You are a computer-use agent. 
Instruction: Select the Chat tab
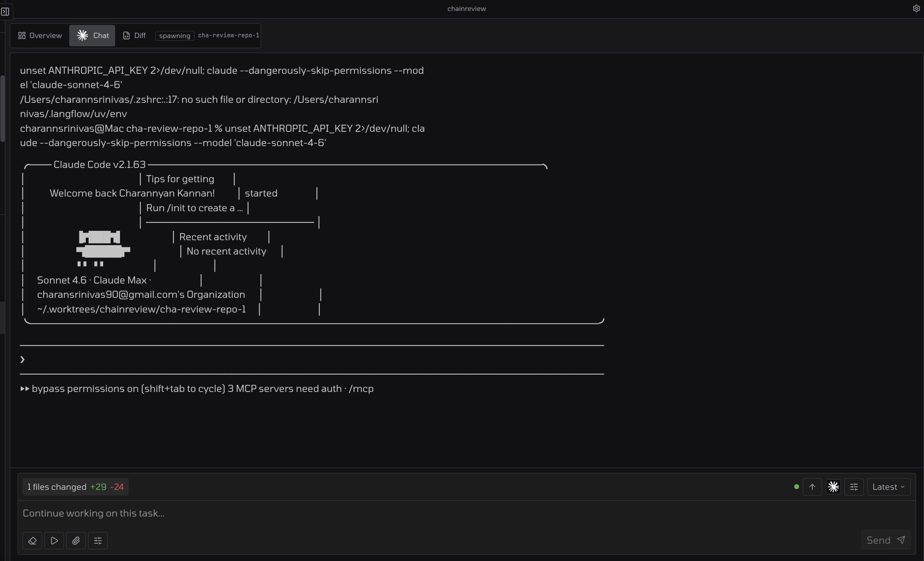[92, 35]
